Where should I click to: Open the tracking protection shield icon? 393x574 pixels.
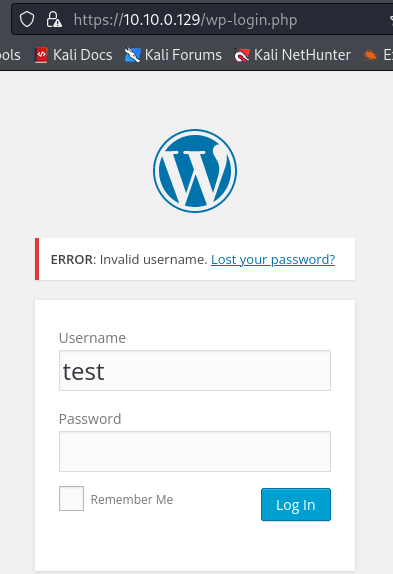coord(27,19)
